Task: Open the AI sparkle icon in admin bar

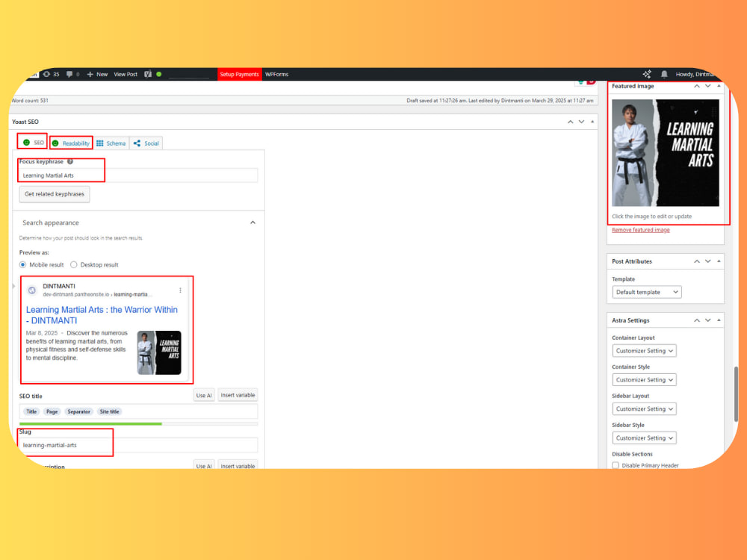Action: point(646,74)
